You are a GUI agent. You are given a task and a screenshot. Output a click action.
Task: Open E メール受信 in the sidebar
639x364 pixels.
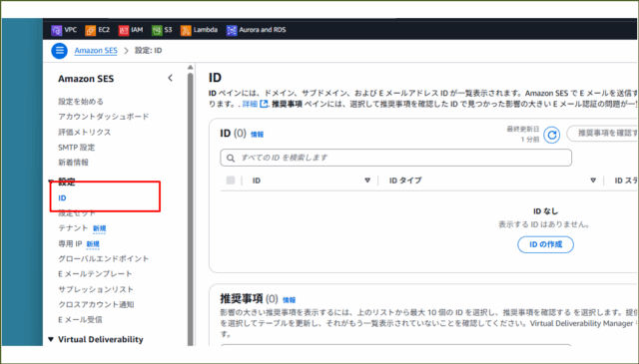point(80,320)
